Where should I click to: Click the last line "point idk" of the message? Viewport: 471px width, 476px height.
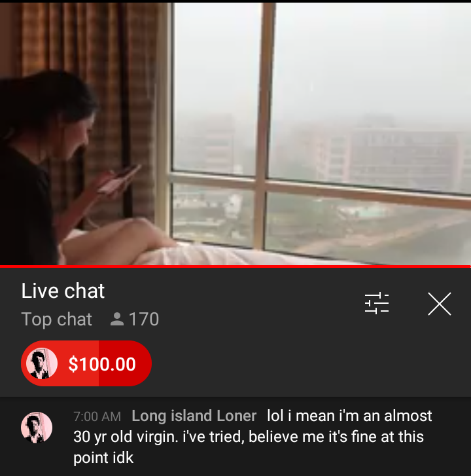click(x=103, y=458)
